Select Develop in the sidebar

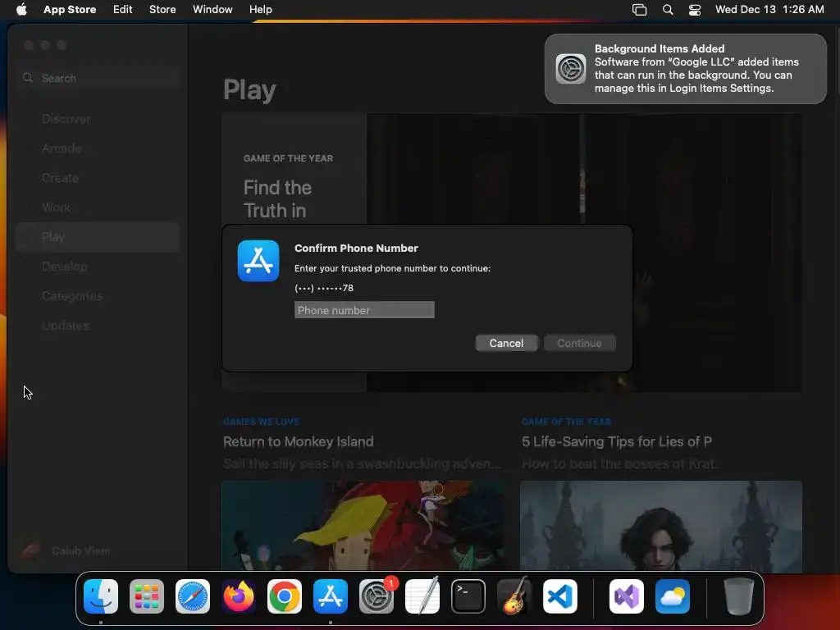pyautogui.click(x=98, y=267)
